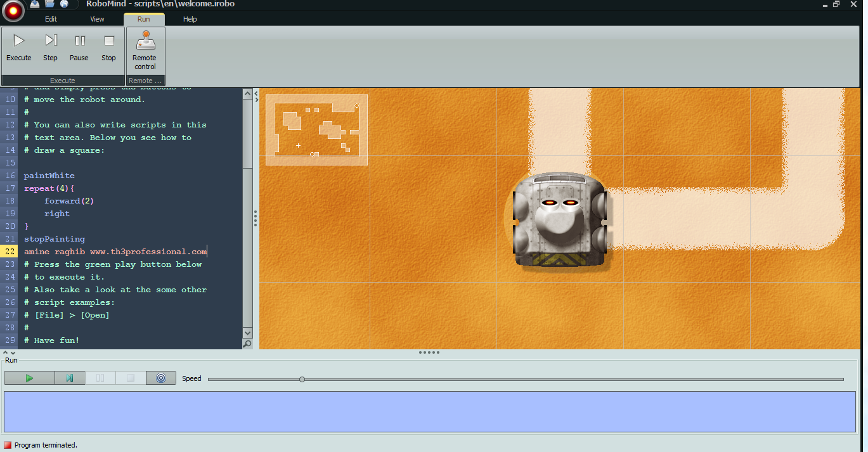Viewport: 868px width, 452px height.
Task: Click the globe icon in title bar
Action: tap(64, 4)
